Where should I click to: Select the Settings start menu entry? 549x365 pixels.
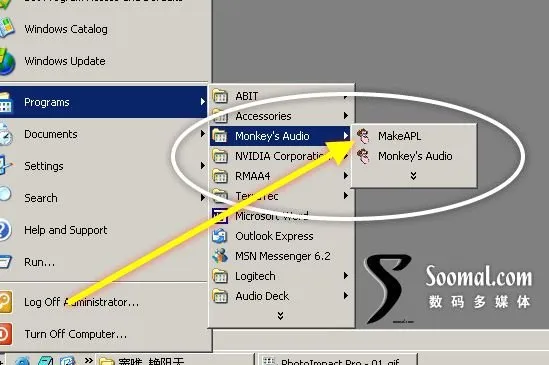pyautogui.click(x=104, y=166)
